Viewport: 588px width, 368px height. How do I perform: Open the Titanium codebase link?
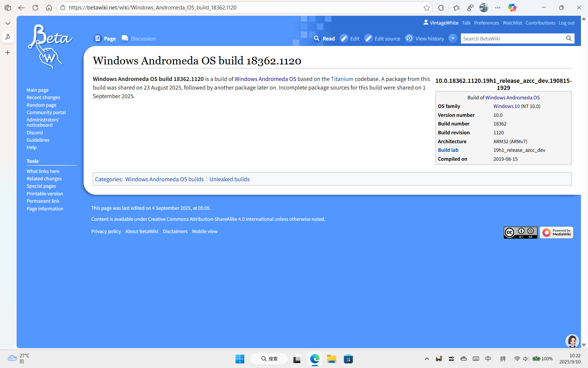(x=342, y=79)
